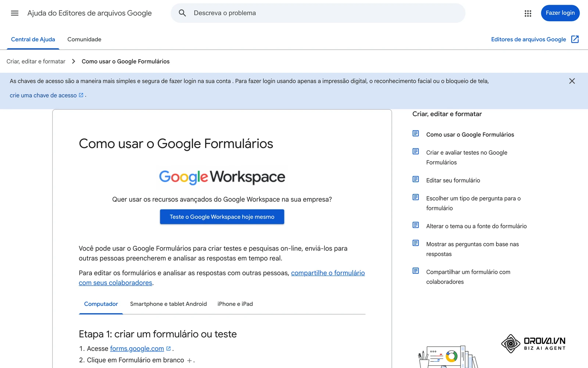
Task: Click the article icon for Escolher um tipo de pergunta
Action: click(x=416, y=197)
